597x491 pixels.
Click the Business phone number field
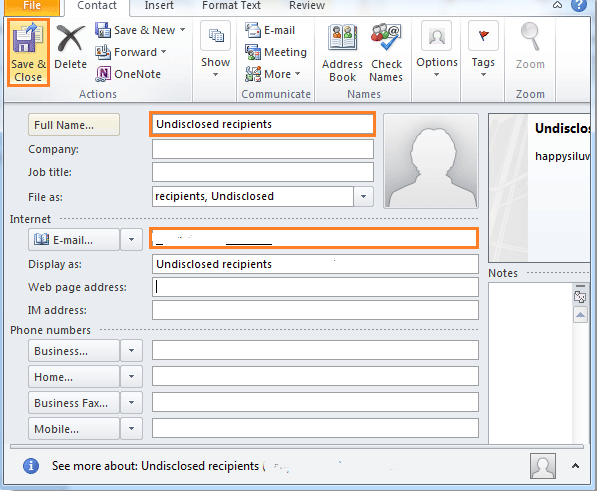coord(315,350)
